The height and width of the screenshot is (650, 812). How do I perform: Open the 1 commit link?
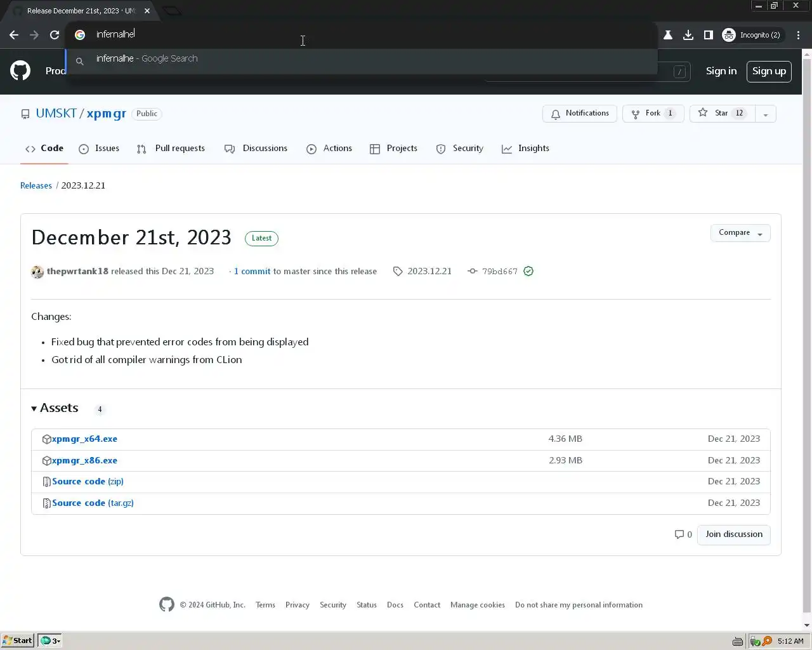(252, 272)
